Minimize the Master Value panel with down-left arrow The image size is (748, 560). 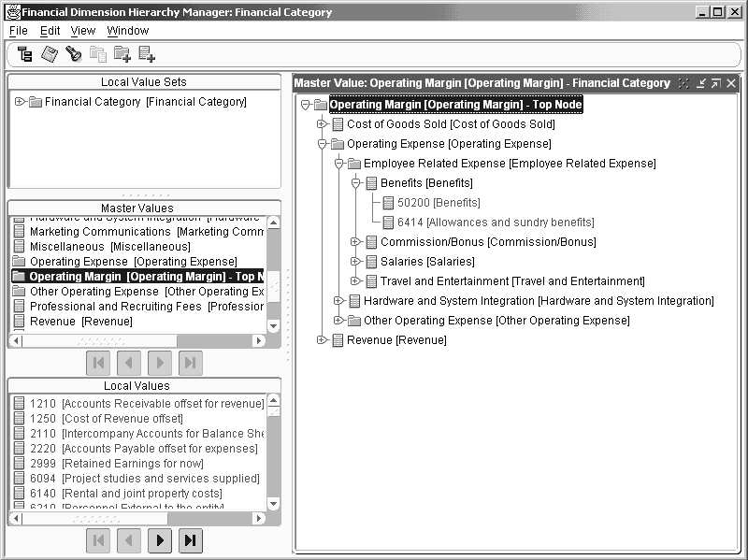point(700,83)
